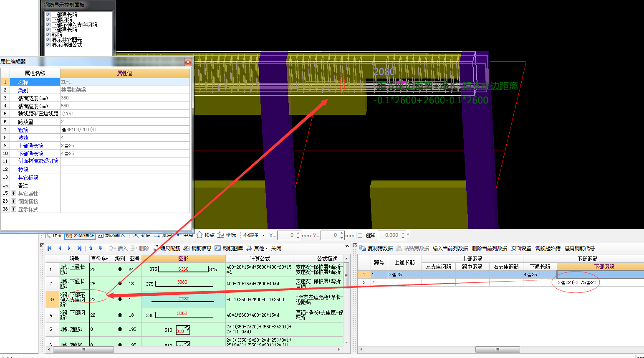644x358 pixels.
Task: Expand 其它属性 property group
Action: coord(14,193)
